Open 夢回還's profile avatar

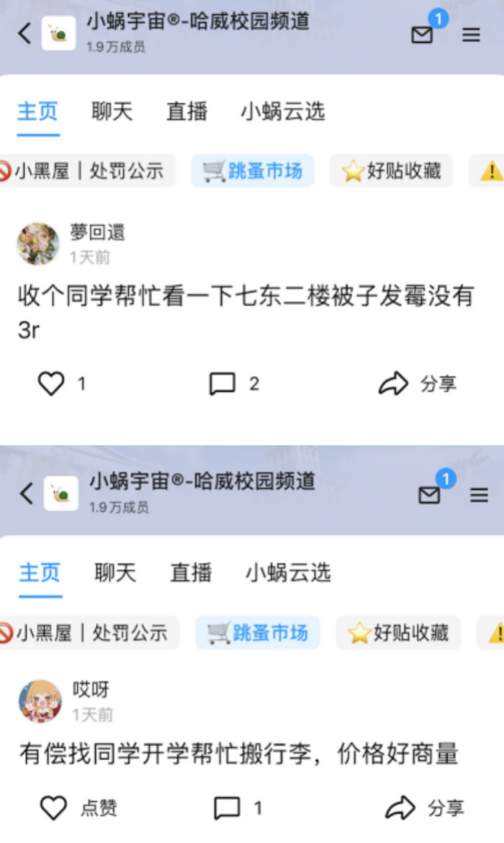(37, 244)
